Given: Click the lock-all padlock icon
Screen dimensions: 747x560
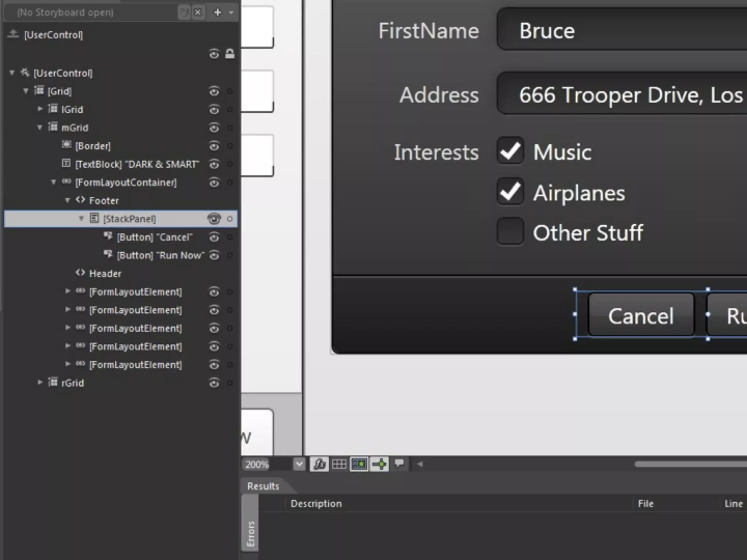Looking at the screenshot, I should [230, 54].
